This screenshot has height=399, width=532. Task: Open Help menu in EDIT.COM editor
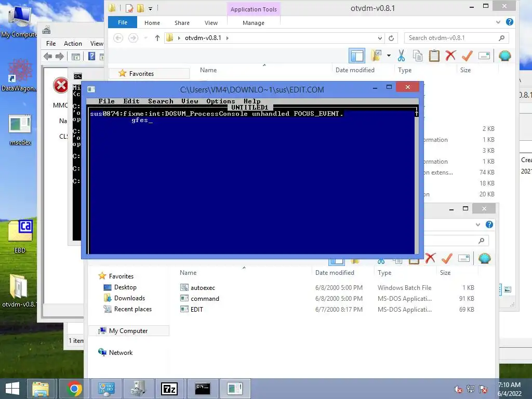coord(252,101)
